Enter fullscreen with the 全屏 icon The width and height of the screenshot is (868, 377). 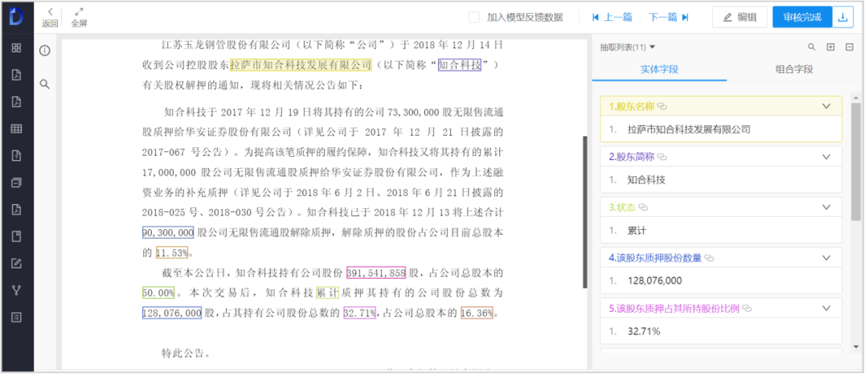[x=79, y=17]
